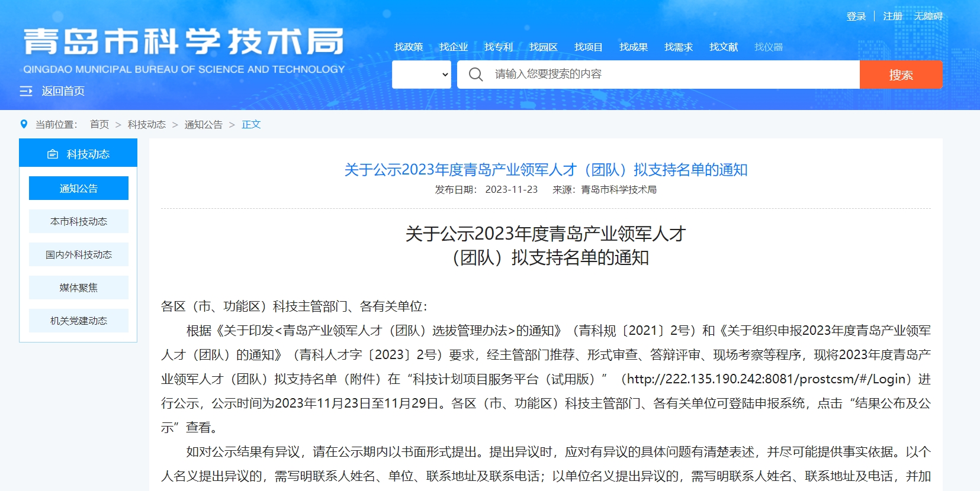980x491 pixels.
Task: Click 通知公告 in the breadcrumb
Action: pos(203,124)
